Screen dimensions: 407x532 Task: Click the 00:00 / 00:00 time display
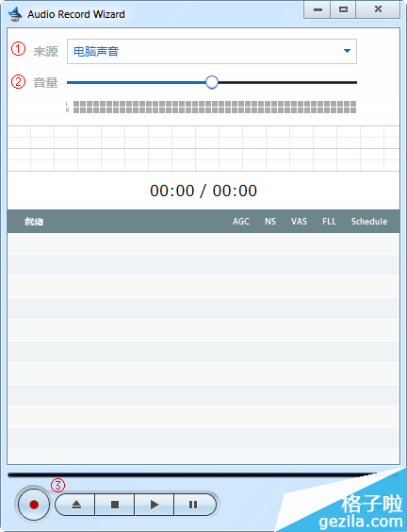click(x=203, y=191)
